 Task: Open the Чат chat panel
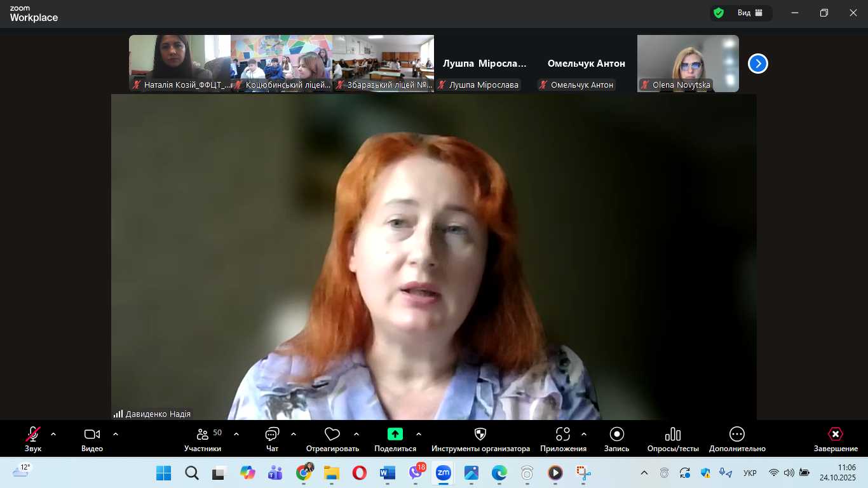pos(272,438)
